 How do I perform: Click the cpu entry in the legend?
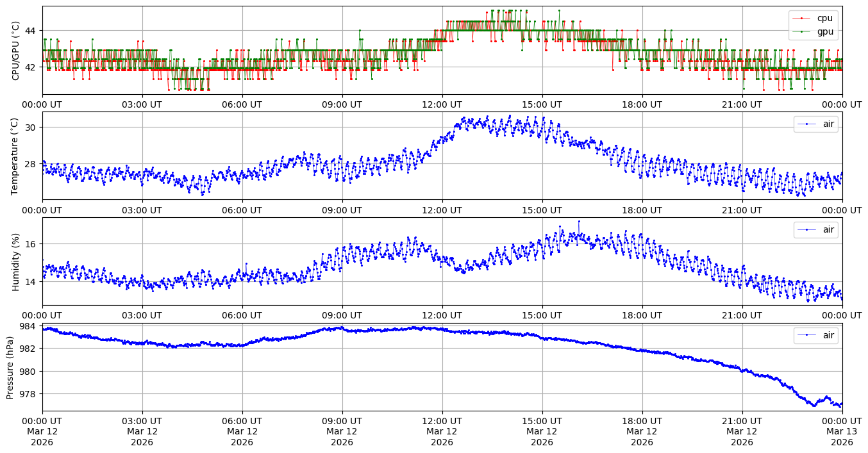824,18
